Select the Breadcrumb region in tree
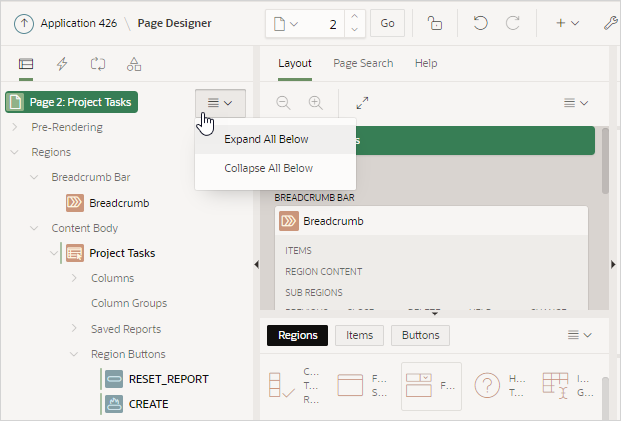621x421 pixels. pyautogui.click(x=108, y=203)
